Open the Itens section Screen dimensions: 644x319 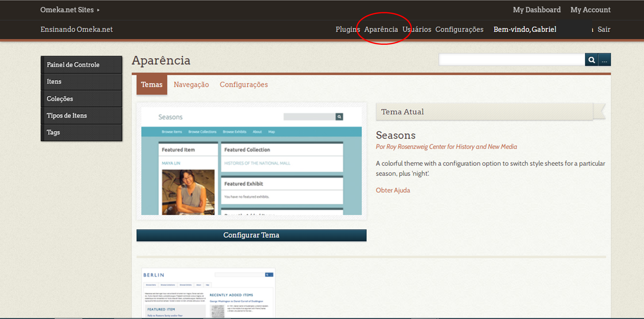pyautogui.click(x=54, y=82)
